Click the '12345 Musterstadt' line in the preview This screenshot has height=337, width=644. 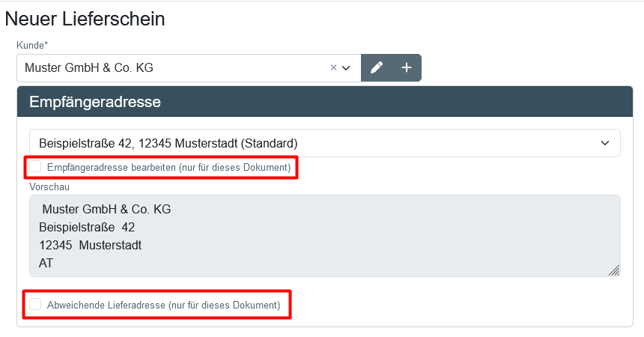(90, 246)
